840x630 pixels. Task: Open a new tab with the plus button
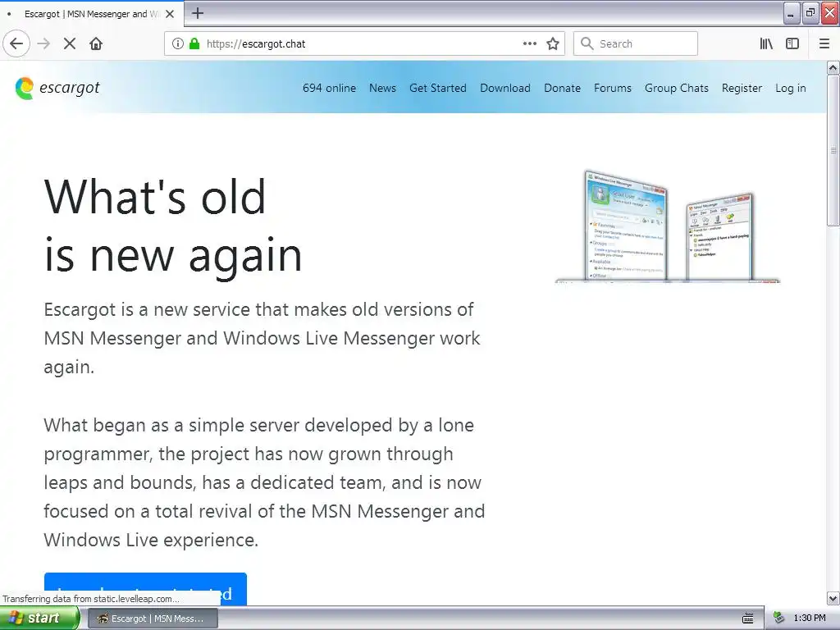click(x=198, y=13)
